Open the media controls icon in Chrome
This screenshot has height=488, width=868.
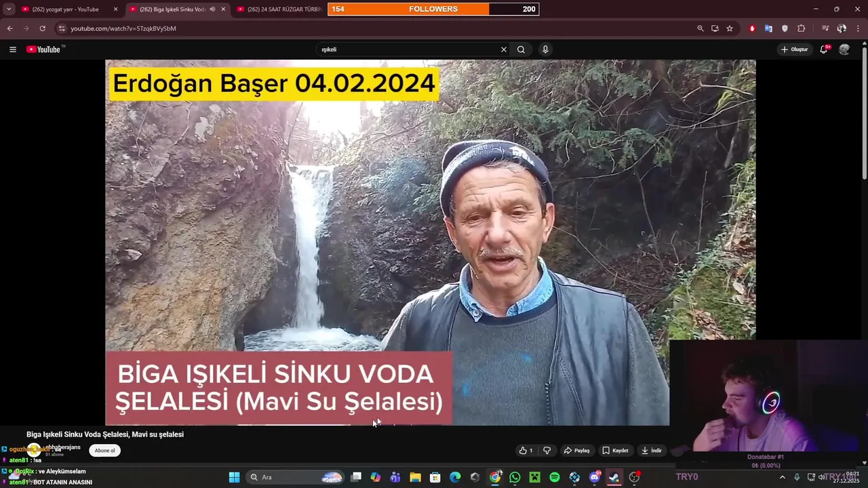click(825, 28)
